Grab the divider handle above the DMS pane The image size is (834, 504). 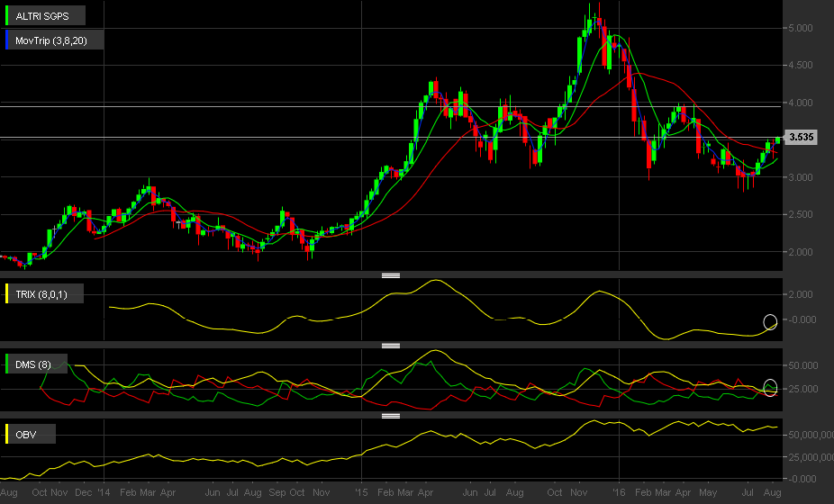pos(390,346)
